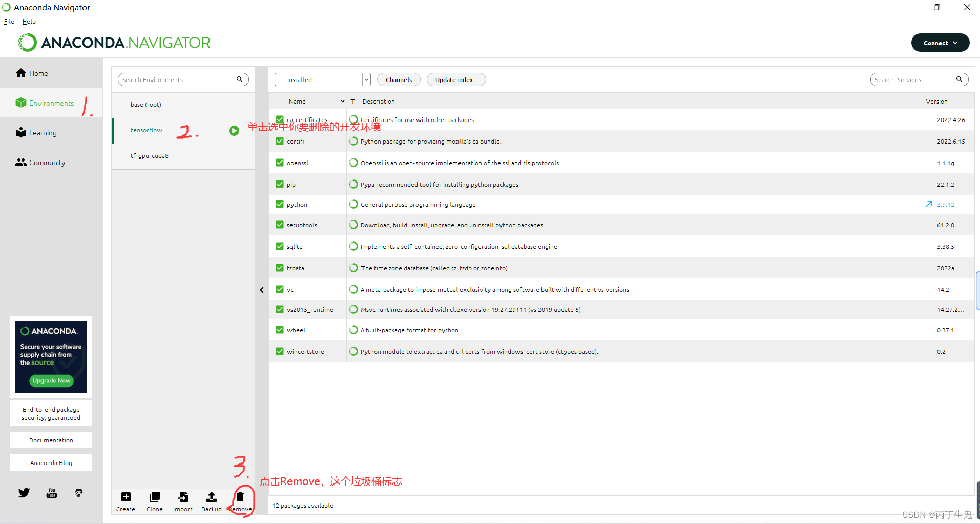Click the T type column header

click(x=353, y=102)
